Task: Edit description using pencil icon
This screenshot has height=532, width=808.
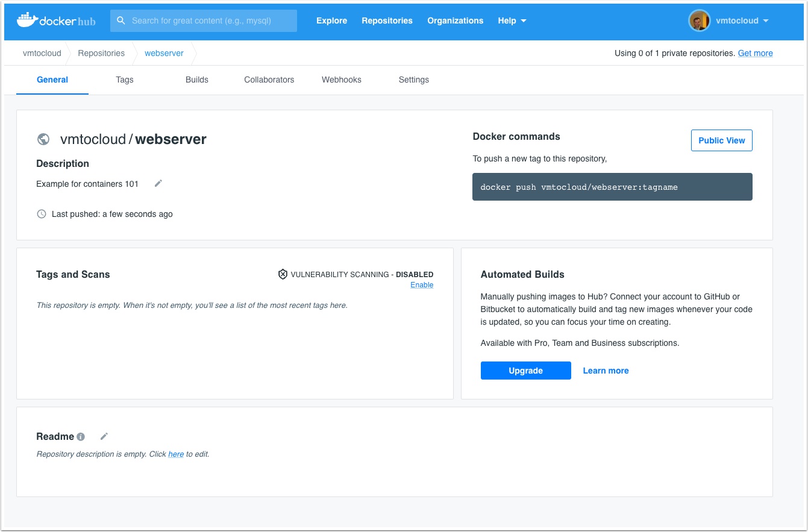Action: coord(158,183)
